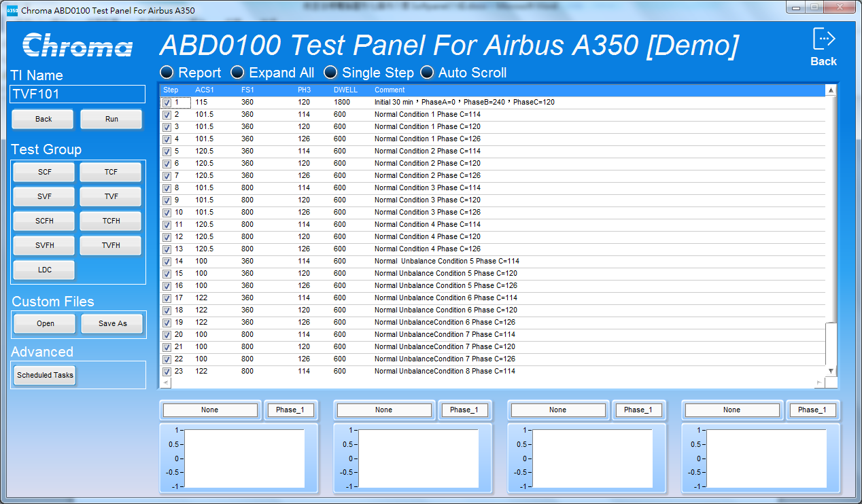Open Scheduled Tasks
This screenshot has width=862, height=504.
click(45, 375)
